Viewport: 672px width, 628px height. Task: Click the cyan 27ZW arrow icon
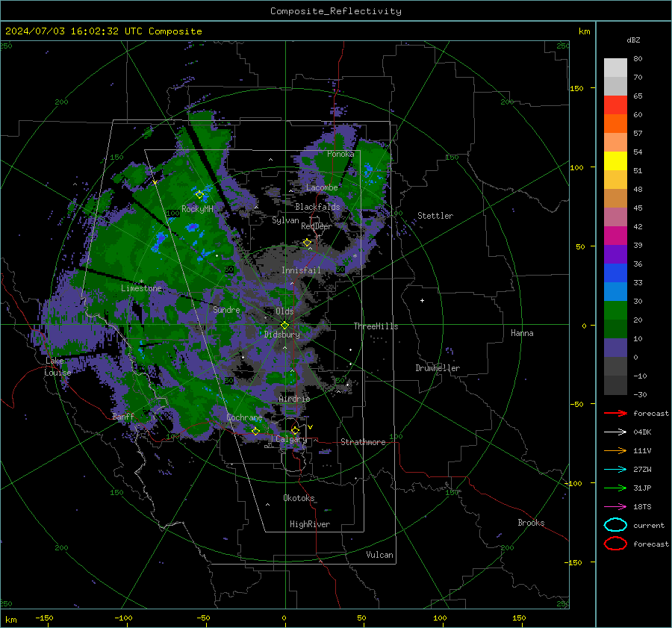pos(615,470)
